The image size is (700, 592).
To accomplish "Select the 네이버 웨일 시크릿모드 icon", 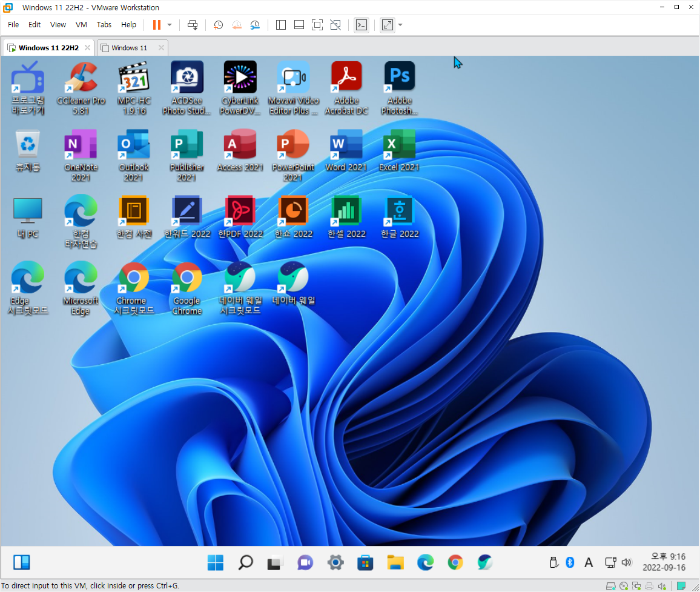I will pyautogui.click(x=240, y=288).
